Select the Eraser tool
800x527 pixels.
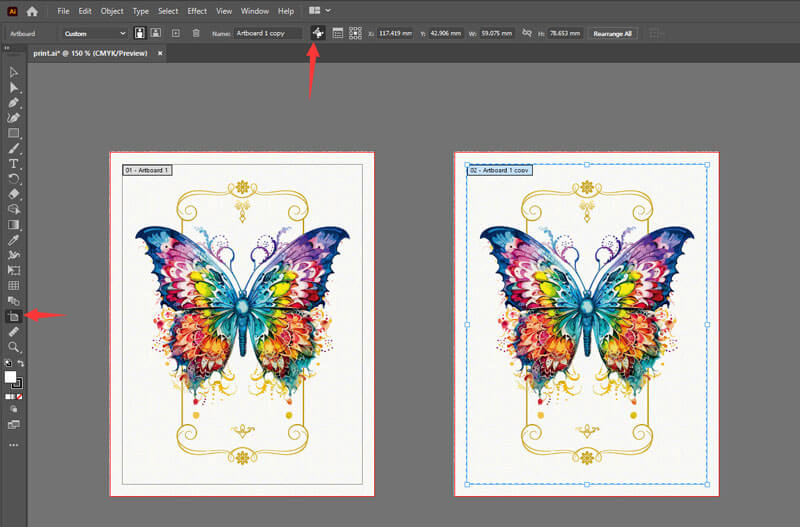(14, 194)
